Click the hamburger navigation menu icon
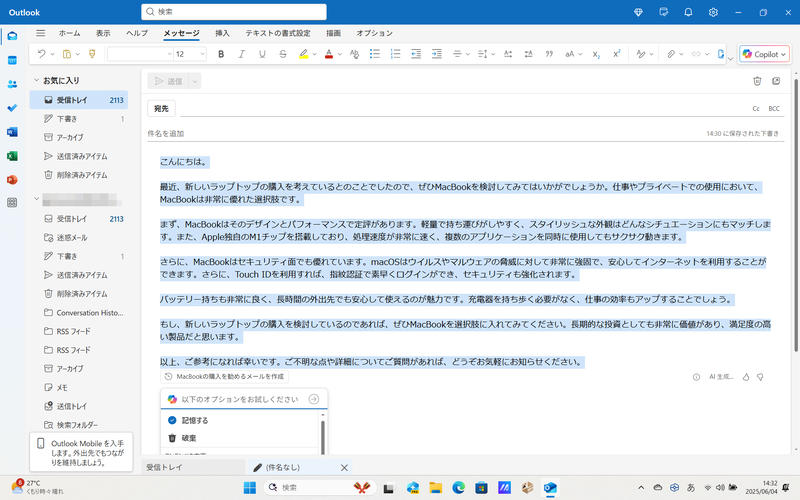Image resolution: width=800 pixels, height=500 pixels. click(40, 33)
